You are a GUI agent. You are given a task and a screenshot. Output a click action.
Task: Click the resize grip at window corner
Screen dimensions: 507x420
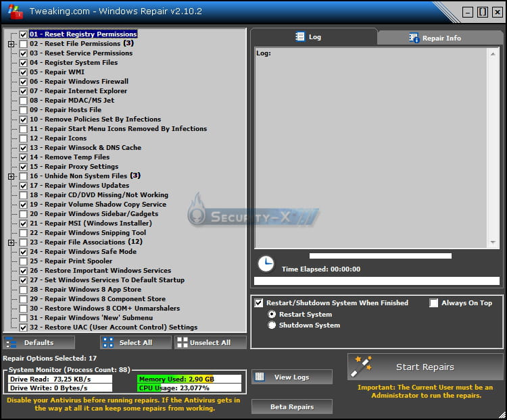tap(502, 415)
